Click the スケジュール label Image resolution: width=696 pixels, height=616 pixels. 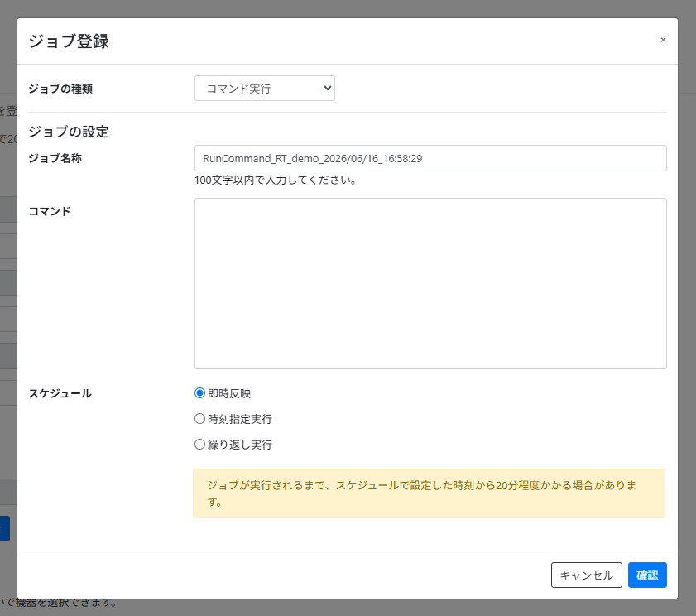click(60, 393)
